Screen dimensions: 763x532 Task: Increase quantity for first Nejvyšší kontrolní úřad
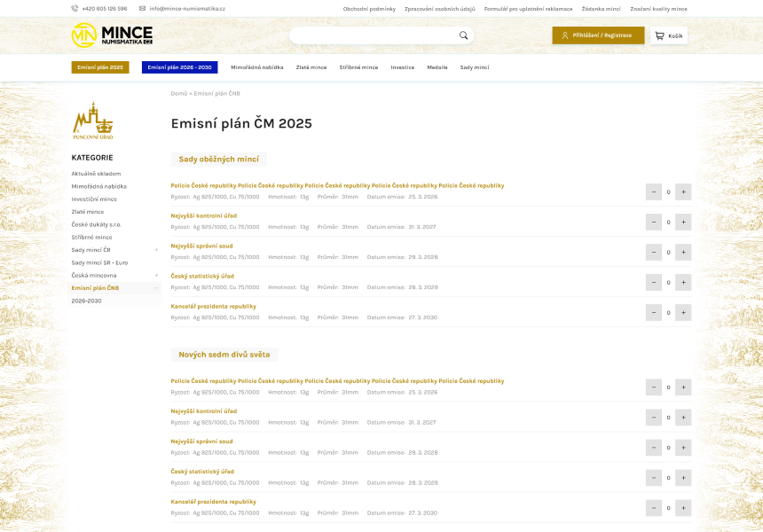pyautogui.click(x=683, y=222)
